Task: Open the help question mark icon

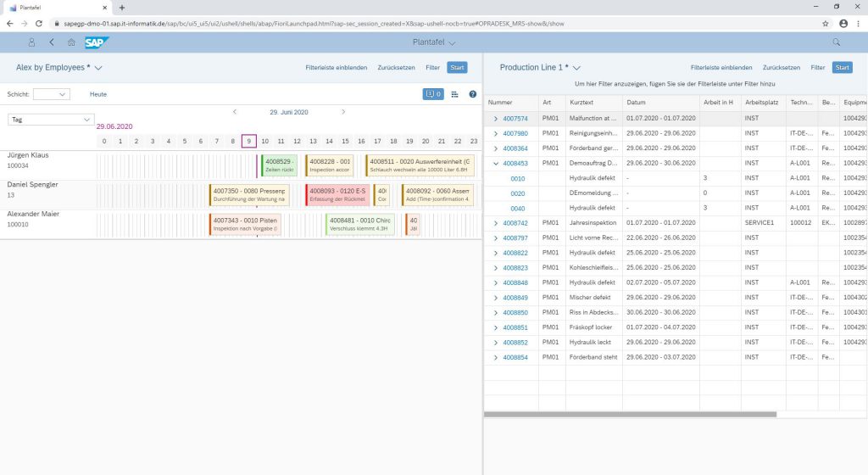Action: tap(473, 94)
